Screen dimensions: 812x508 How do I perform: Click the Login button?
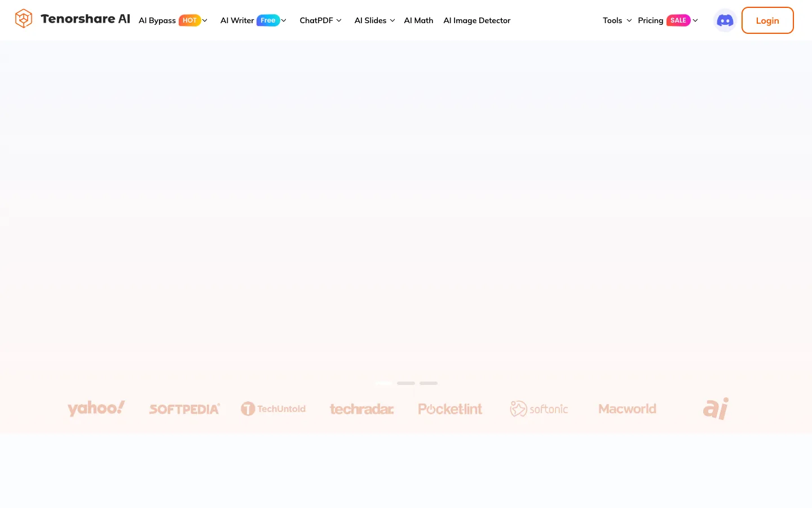click(x=767, y=20)
